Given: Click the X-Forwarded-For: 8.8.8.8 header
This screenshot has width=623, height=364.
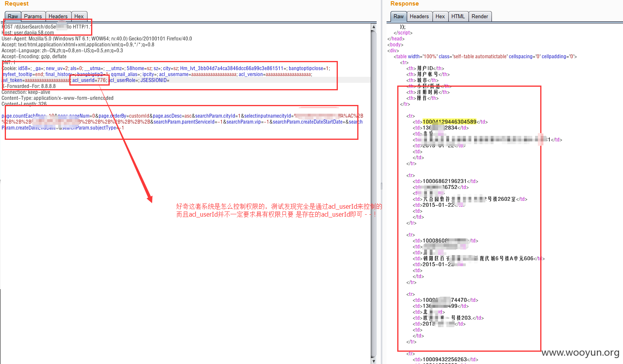Looking at the screenshot, I should coord(29,86).
